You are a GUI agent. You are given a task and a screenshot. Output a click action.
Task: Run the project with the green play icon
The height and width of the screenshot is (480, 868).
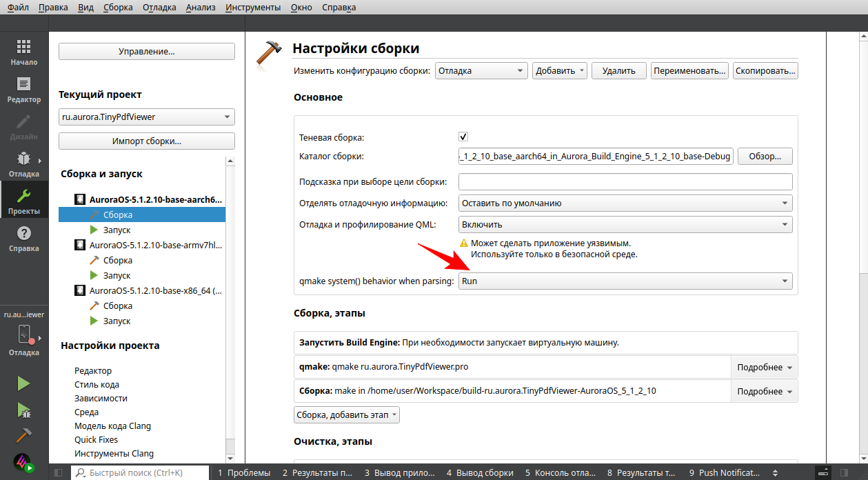[23, 382]
